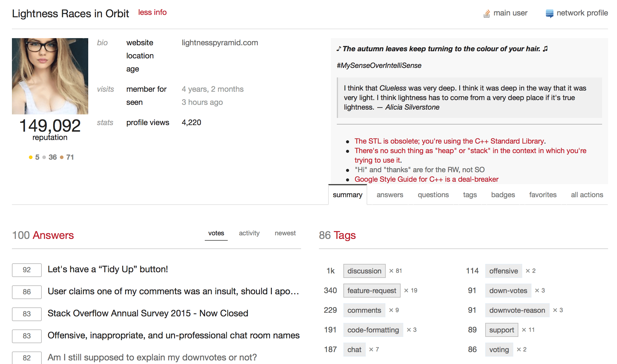The width and height of the screenshot is (617, 364).
Task: Open the STL is obsolete link
Action: coord(449,141)
